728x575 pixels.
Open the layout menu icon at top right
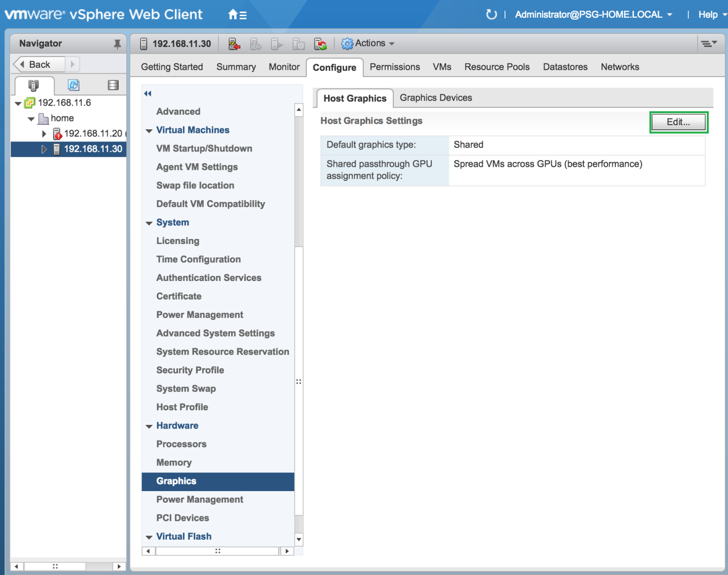(x=710, y=43)
